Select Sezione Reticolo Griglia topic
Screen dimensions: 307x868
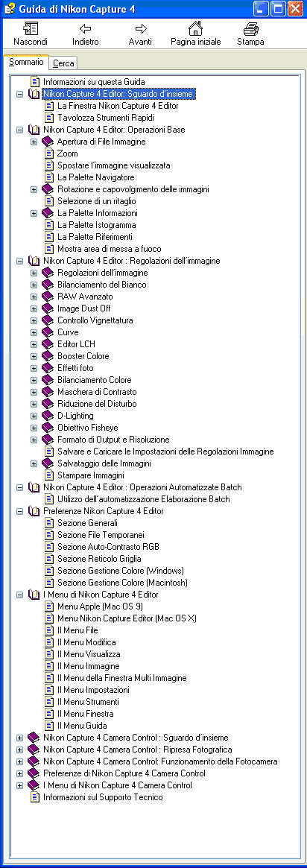[99, 559]
